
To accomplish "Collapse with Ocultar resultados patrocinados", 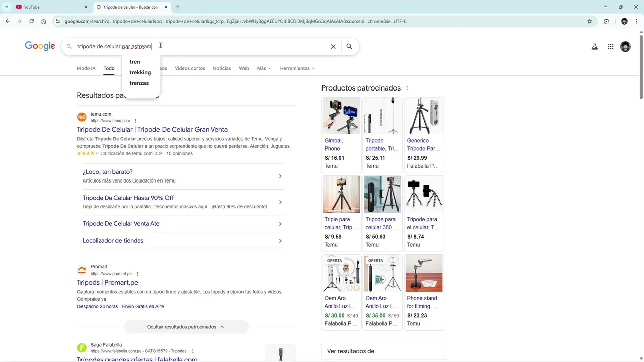I will pos(186,327).
